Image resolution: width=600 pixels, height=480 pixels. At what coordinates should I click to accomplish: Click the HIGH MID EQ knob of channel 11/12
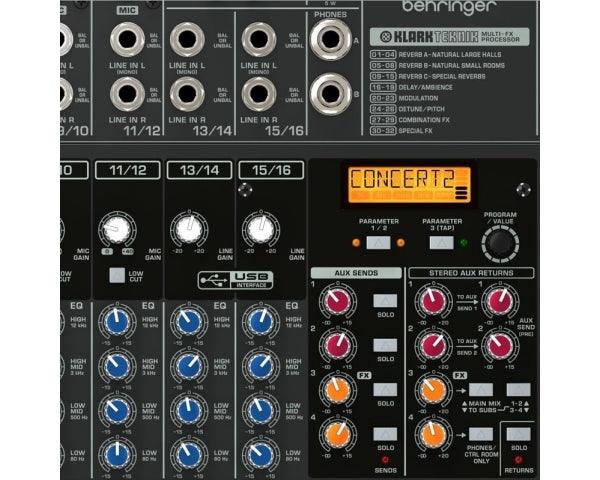(x=117, y=366)
